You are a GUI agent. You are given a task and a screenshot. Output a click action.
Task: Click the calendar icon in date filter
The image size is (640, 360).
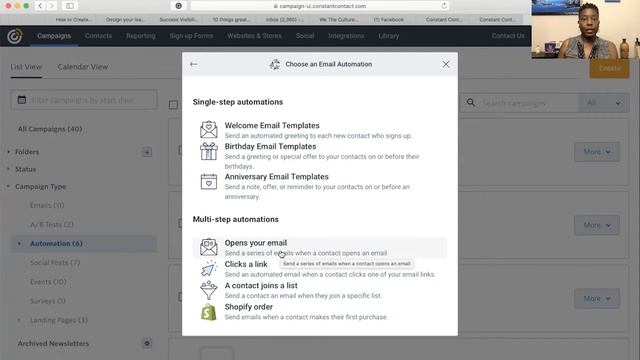click(x=22, y=100)
